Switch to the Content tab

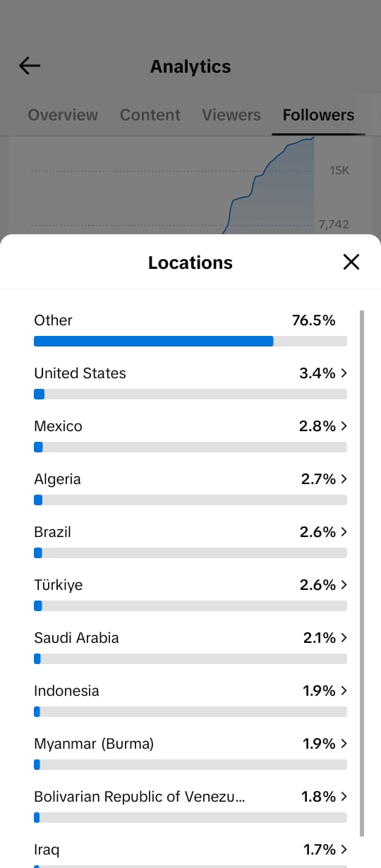pyautogui.click(x=150, y=115)
